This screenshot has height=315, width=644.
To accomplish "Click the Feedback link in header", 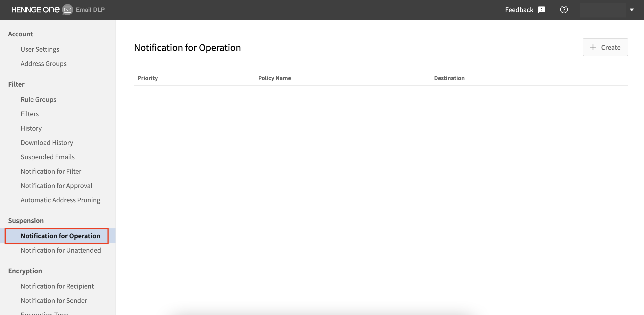I will [519, 10].
